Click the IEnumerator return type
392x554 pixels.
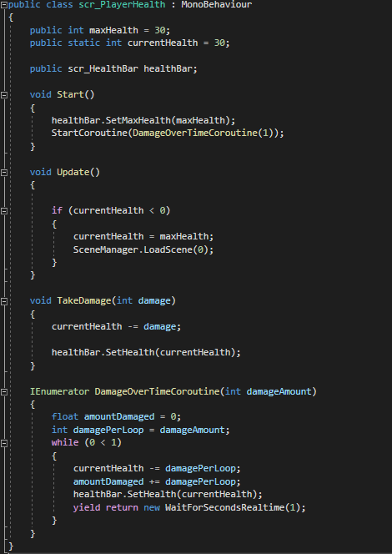click(60, 392)
